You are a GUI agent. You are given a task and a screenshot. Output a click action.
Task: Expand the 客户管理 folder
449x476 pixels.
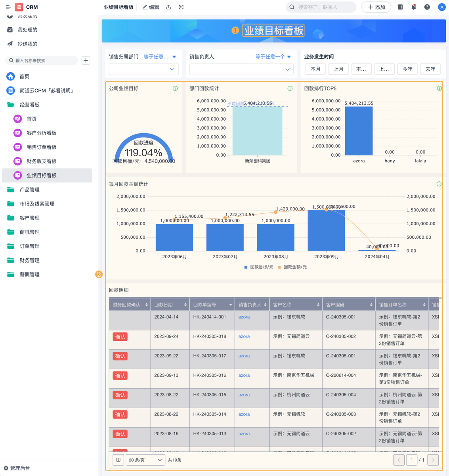pos(47,218)
